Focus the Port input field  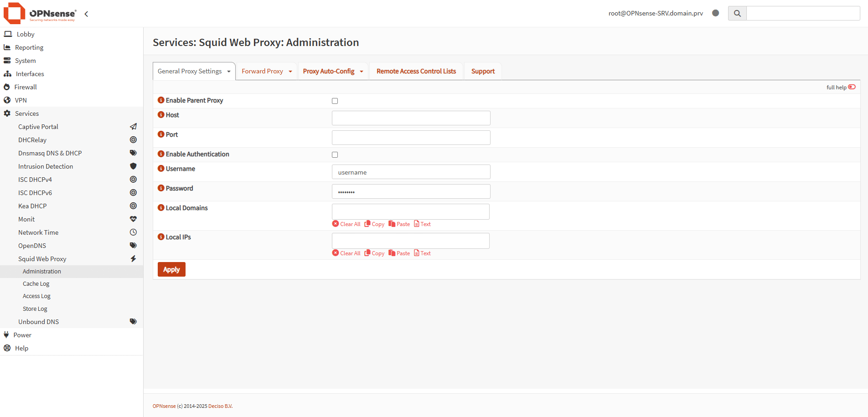[411, 138]
